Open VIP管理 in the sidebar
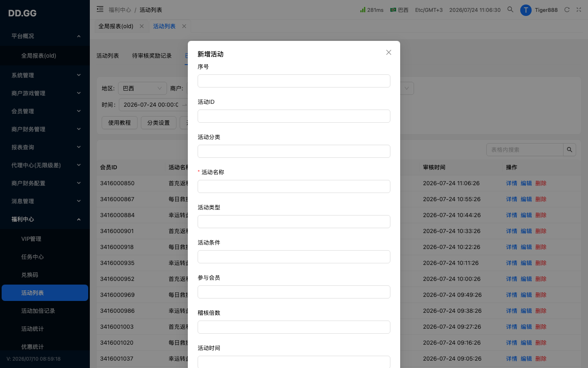 point(45,239)
